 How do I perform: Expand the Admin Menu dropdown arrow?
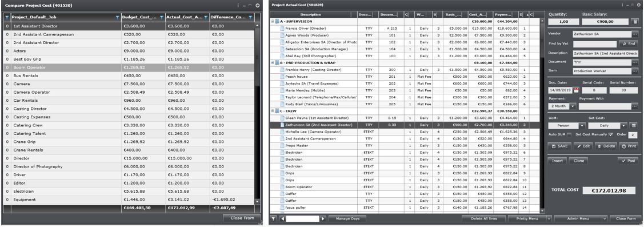[x=605, y=218]
